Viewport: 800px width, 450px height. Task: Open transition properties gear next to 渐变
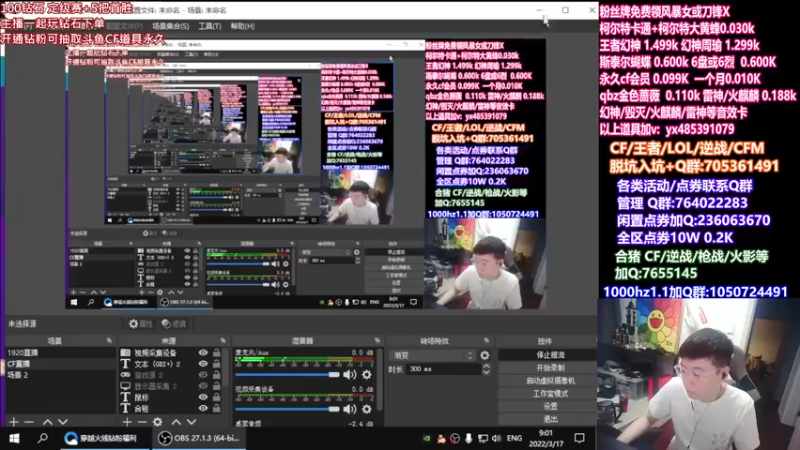485,355
